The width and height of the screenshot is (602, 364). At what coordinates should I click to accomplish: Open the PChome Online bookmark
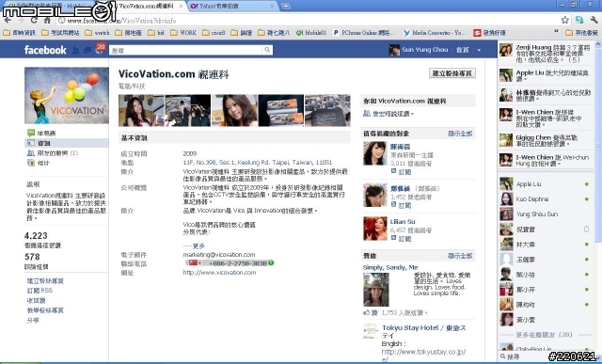363,33
